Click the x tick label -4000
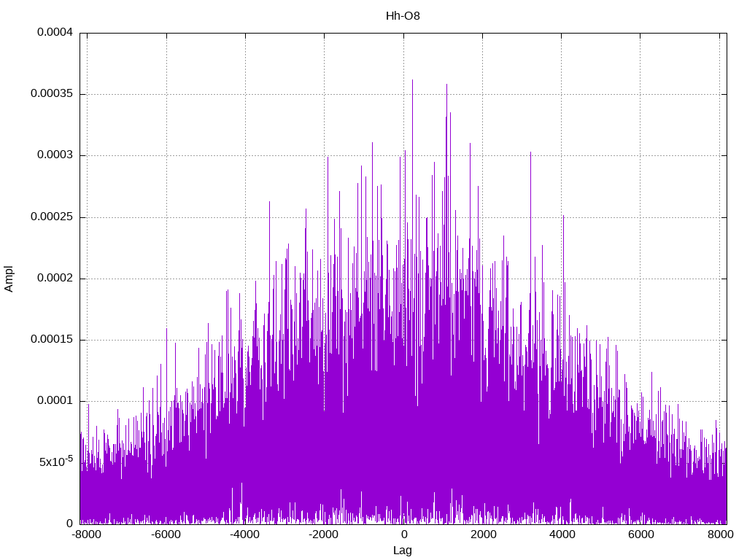 pos(244,534)
